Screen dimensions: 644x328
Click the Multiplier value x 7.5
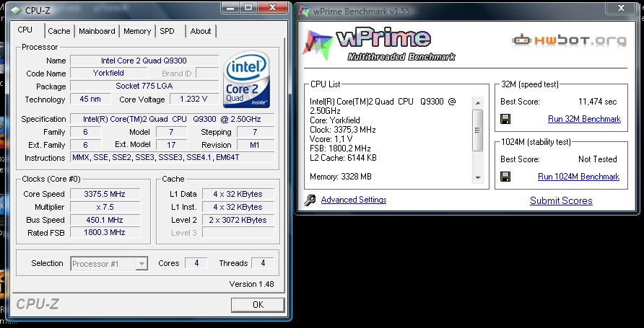[x=105, y=207]
